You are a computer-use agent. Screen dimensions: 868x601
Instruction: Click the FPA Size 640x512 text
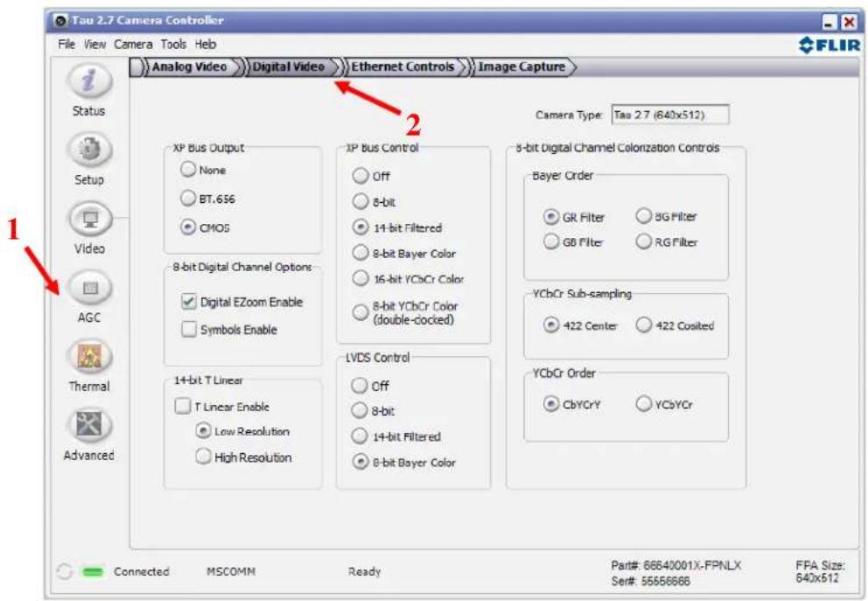point(820,571)
